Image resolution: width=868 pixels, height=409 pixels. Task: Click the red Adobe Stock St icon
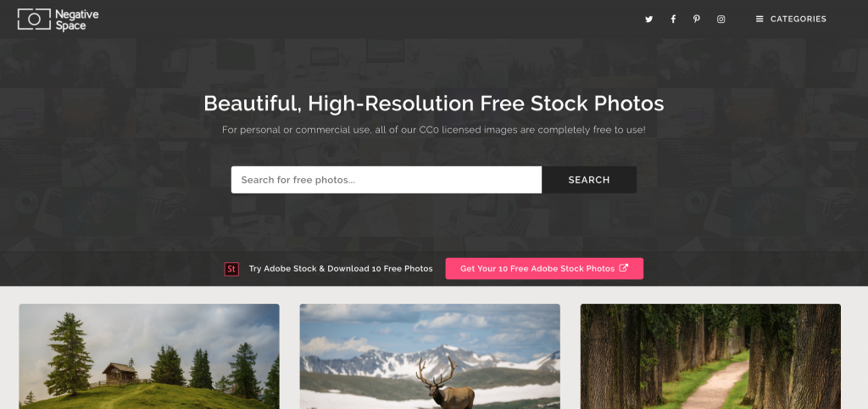point(231,269)
